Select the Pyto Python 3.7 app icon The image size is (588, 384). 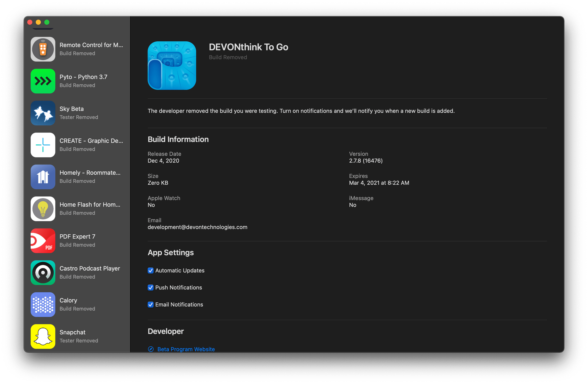pos(43,81)
